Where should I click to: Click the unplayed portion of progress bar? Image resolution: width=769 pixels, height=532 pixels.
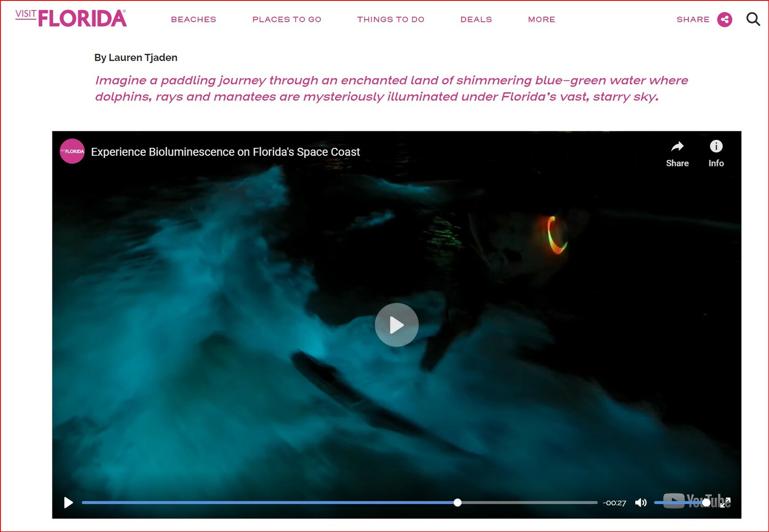coord(530,503)
